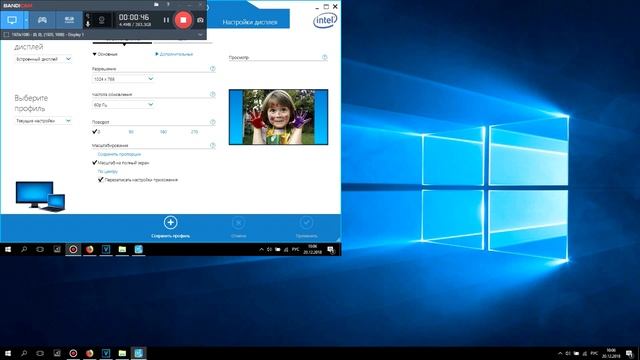Click V app icon in taskbar under Intel panel

coord(106,249)
